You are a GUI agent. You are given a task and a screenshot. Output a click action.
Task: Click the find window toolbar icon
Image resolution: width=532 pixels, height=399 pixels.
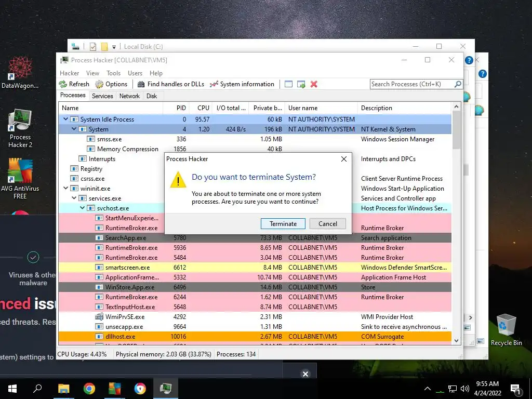[288, 84]
